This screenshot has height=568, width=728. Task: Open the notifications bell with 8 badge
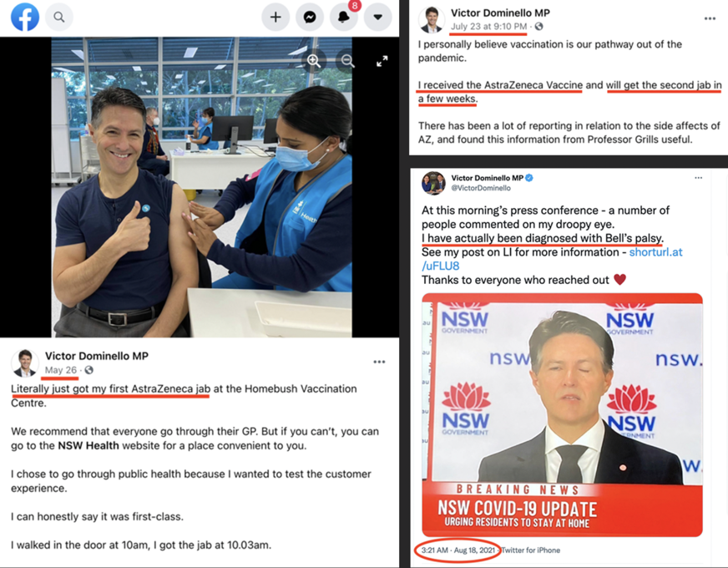[344, 18]
